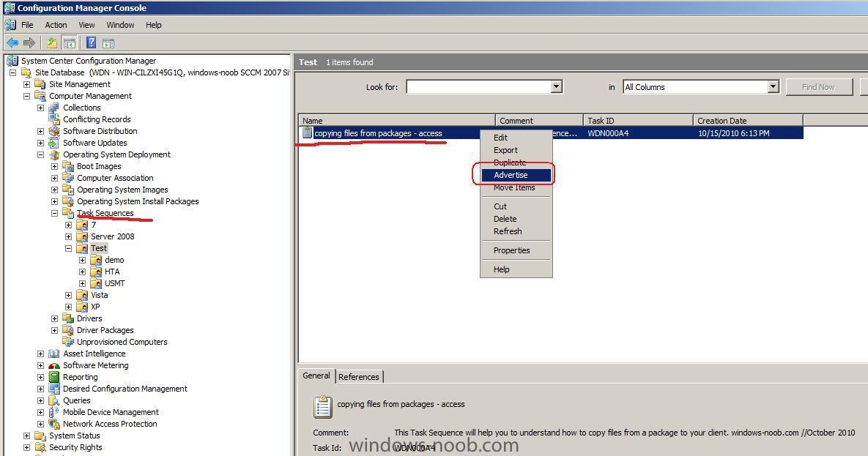
Task: Expand the HTA folder
Action: click(x=83, y=272)
